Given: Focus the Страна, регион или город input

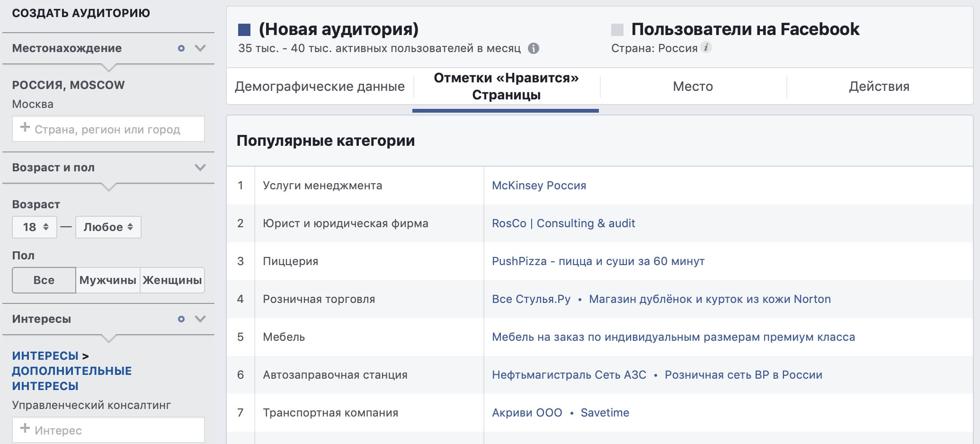Looking at the screenshot, I should tap(108, 129).
